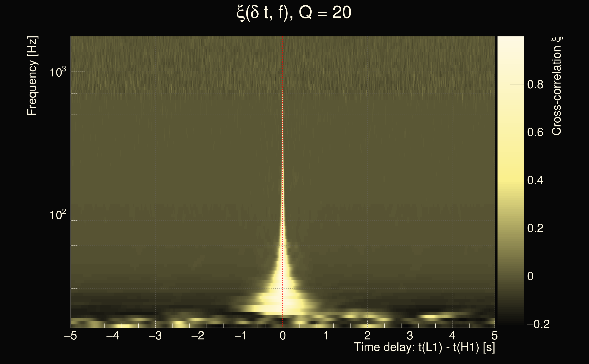This screenshot has height=364, width=589.
Task: Select the 10² frequency tick label
Action: [57, 215]
